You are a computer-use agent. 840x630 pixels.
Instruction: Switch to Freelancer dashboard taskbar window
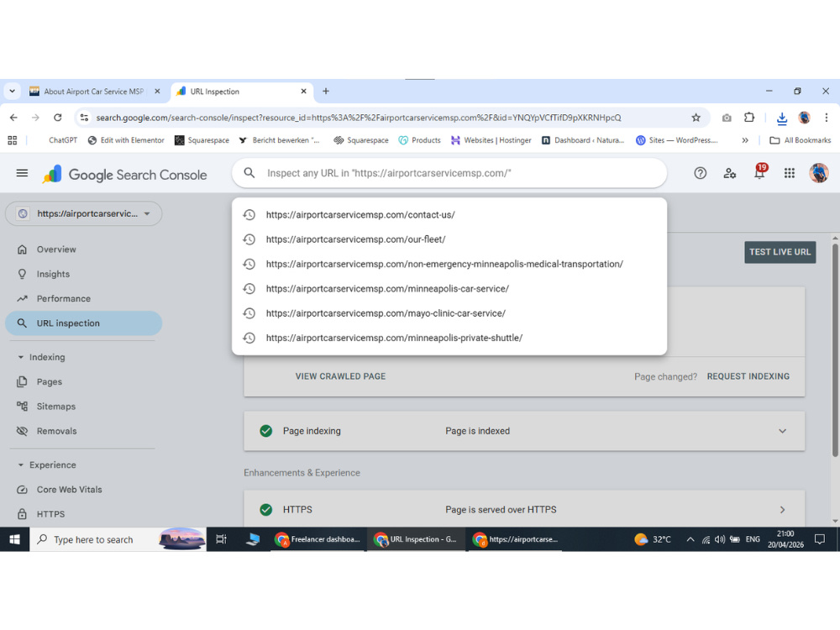[x=318, y=539]
